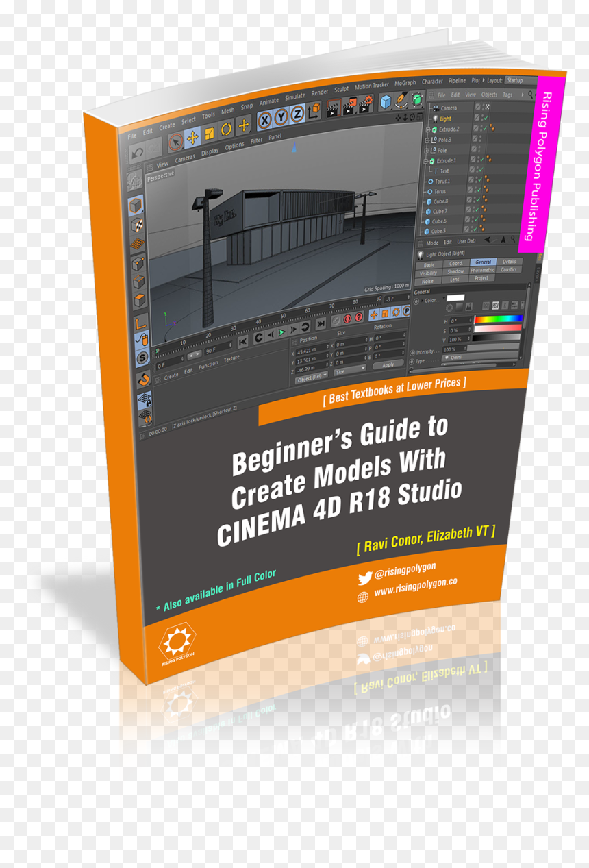Toggle the Z axis lock
The height and width of the screenshot is (868, 589).
[296, 114]
